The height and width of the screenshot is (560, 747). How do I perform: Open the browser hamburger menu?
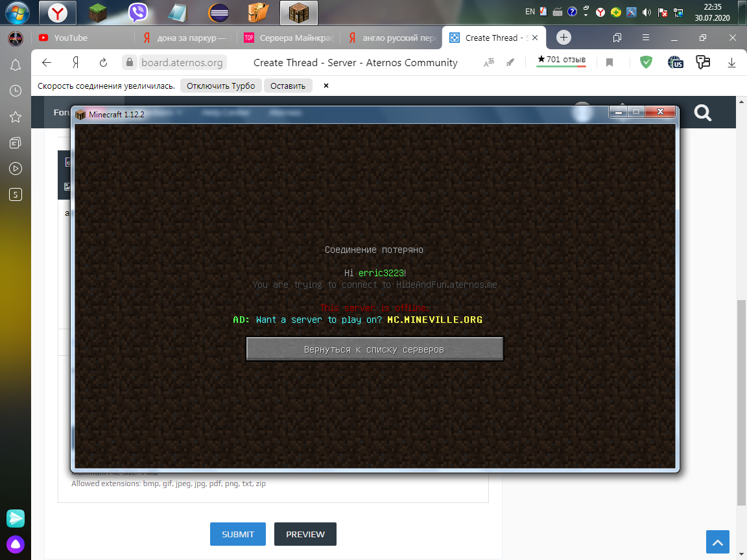(646, 38)
